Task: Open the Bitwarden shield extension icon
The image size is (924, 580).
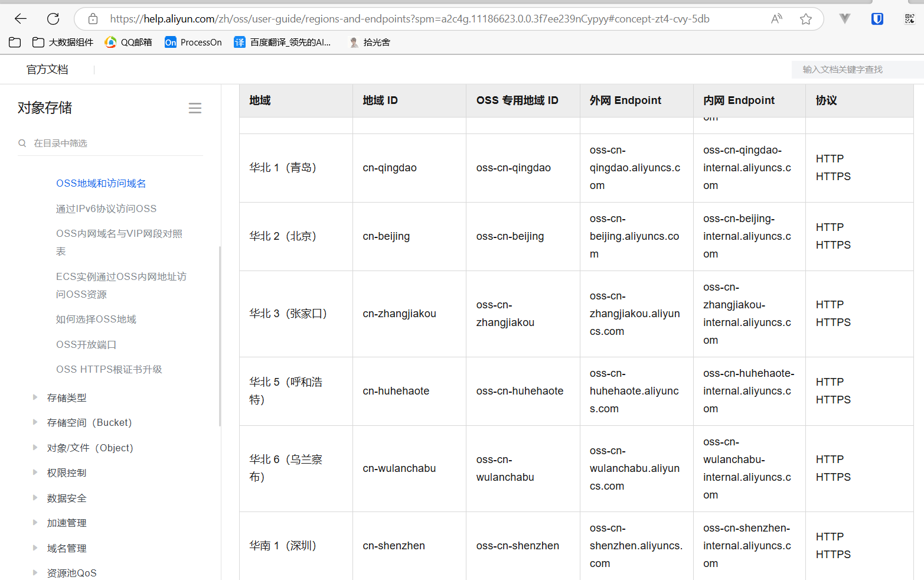Action: point(877,19)
